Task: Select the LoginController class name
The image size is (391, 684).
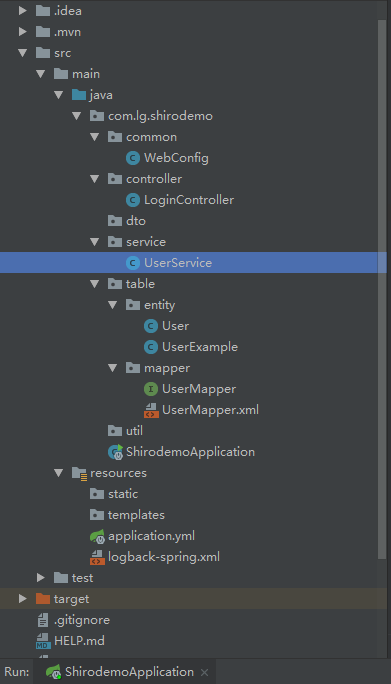Action: coord(189,200)
